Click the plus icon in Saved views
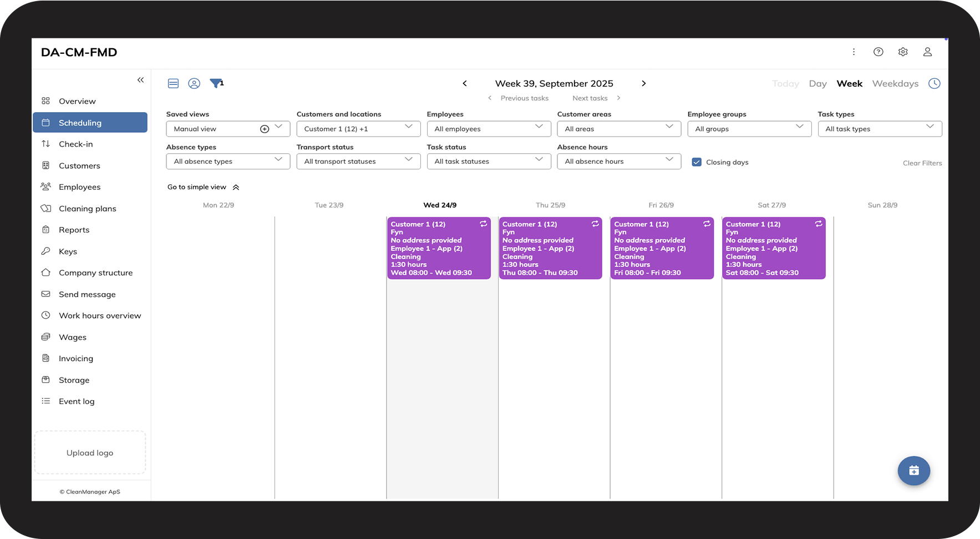This screenshot has height=539, width=980. (x=265, y=129)
